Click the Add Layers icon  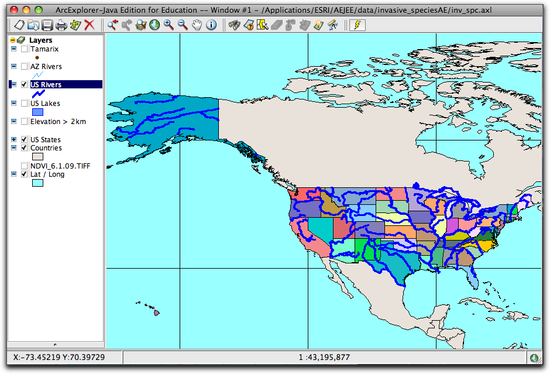[x=75, y=25]
